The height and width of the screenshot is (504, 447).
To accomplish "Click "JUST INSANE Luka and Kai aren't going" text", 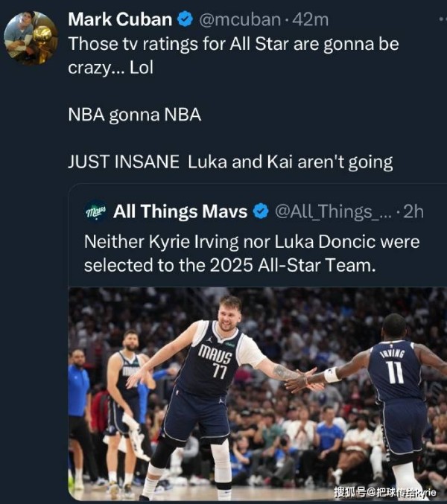I will (x=229, y=162).
